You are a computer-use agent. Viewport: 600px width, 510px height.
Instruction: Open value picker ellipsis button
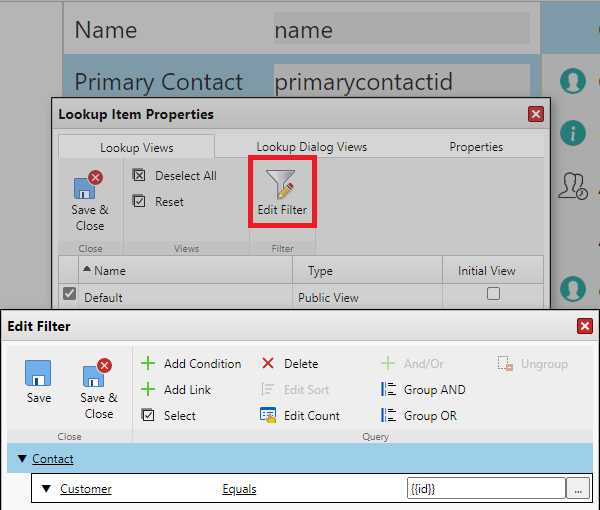pyautogui.click(x=578, y=489)
